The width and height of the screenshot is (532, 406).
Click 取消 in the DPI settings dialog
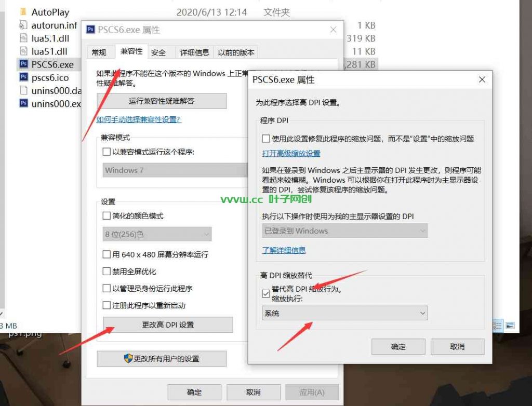(457, 347)
